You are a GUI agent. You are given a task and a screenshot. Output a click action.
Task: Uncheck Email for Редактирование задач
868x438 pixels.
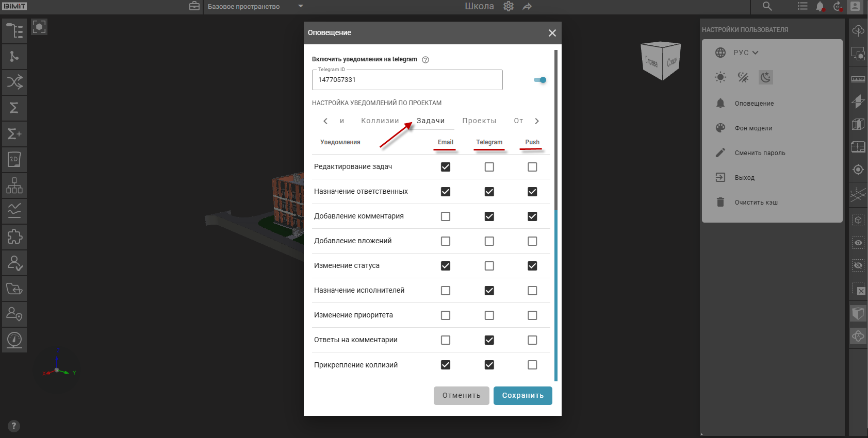pos(446,167)
